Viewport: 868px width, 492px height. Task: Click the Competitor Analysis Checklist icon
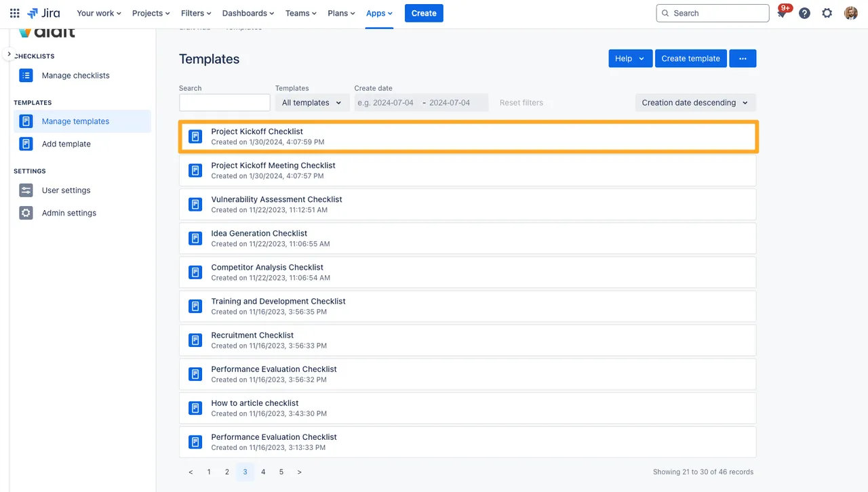coord(195,272)
